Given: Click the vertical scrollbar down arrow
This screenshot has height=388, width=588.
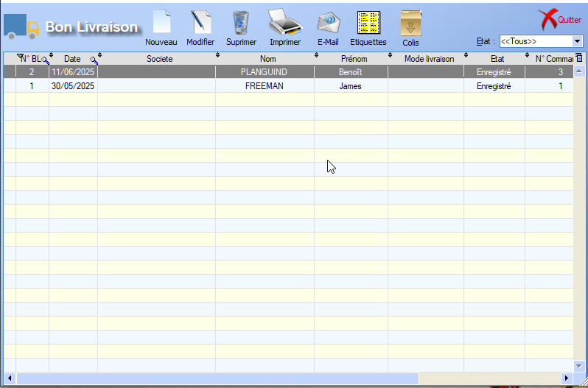Looking at the screenshot, I should [579, 365].
